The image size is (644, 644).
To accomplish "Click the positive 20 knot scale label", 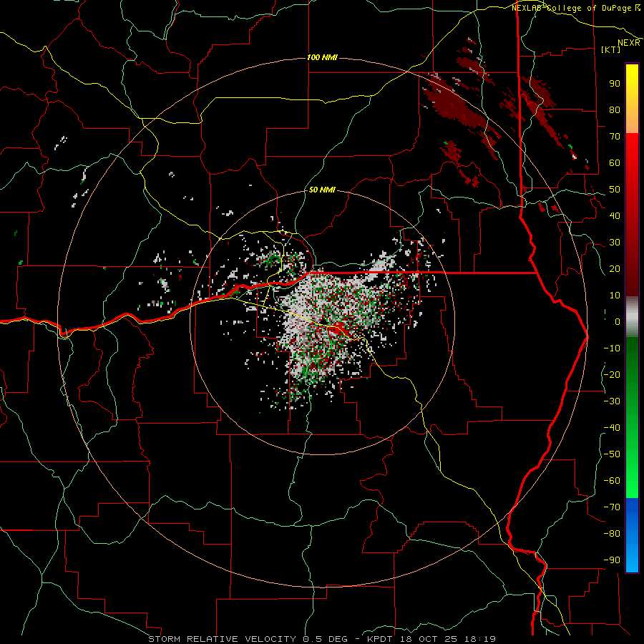I will pos(615,268).
